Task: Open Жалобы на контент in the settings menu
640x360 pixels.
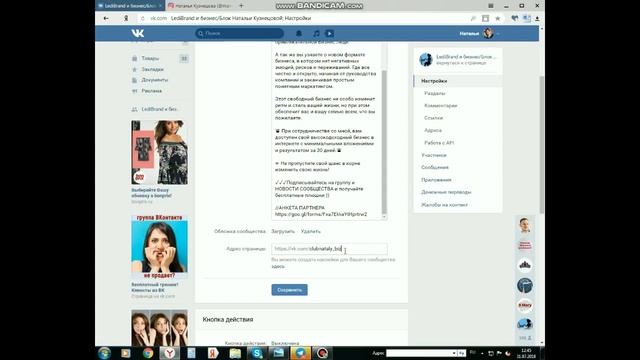Action: pyautogui.click(x=444, y=205)
